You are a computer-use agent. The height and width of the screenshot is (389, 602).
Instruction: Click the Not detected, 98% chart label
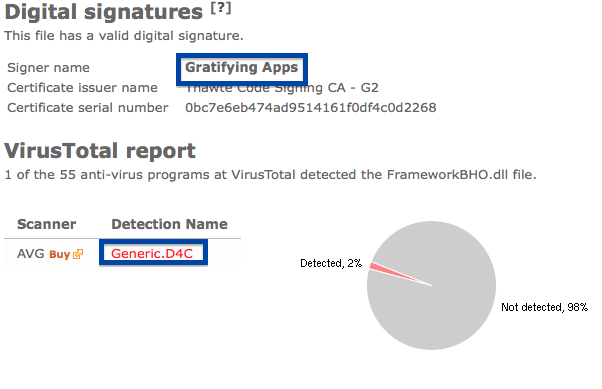pyautogui.click(x=544, y=307)
